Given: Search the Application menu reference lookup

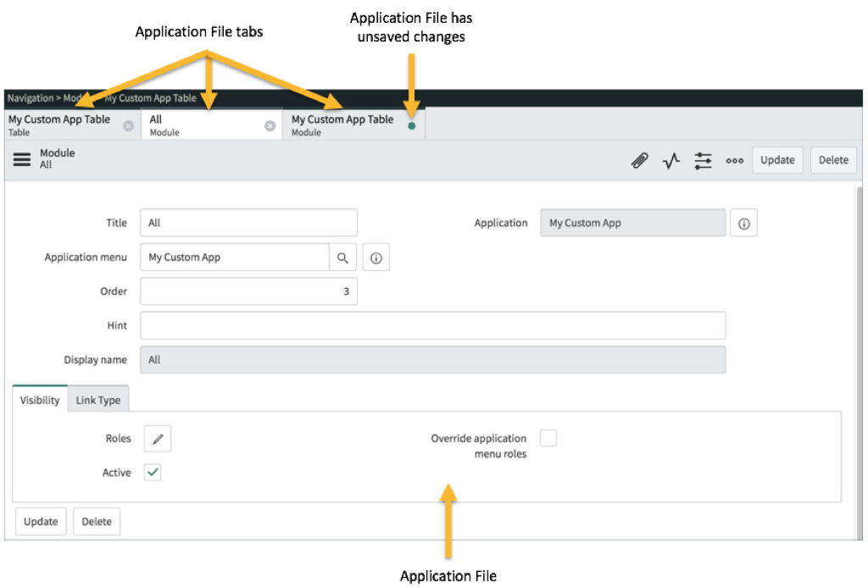Looking at the screenshot, I should (x=343, y=257).
